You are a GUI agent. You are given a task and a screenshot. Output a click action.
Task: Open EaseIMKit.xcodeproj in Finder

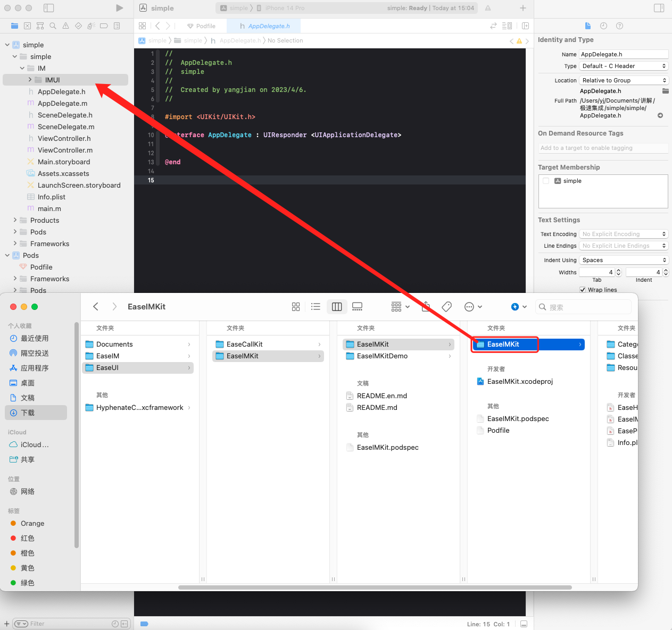[520, 381]
